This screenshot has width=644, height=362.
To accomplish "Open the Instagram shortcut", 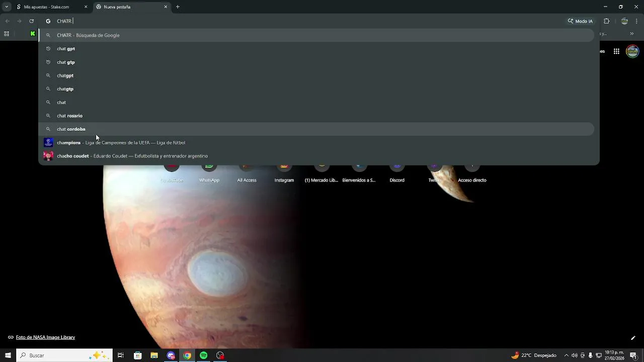I will [284, 173].
